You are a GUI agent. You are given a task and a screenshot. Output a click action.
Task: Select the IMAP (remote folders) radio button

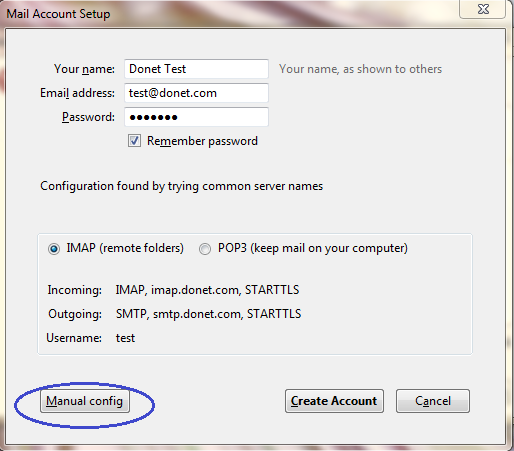pyautogui.click(x=54, y=249)
